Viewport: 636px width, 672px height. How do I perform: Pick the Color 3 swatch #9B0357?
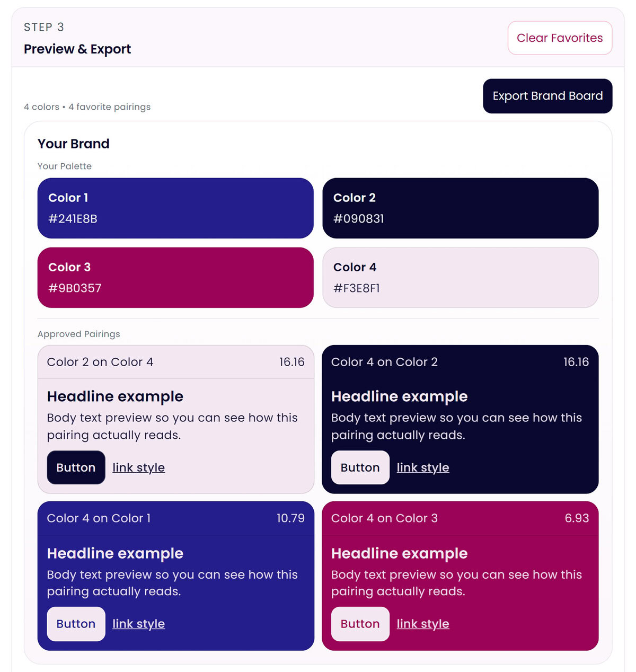[x=175, y=278]
